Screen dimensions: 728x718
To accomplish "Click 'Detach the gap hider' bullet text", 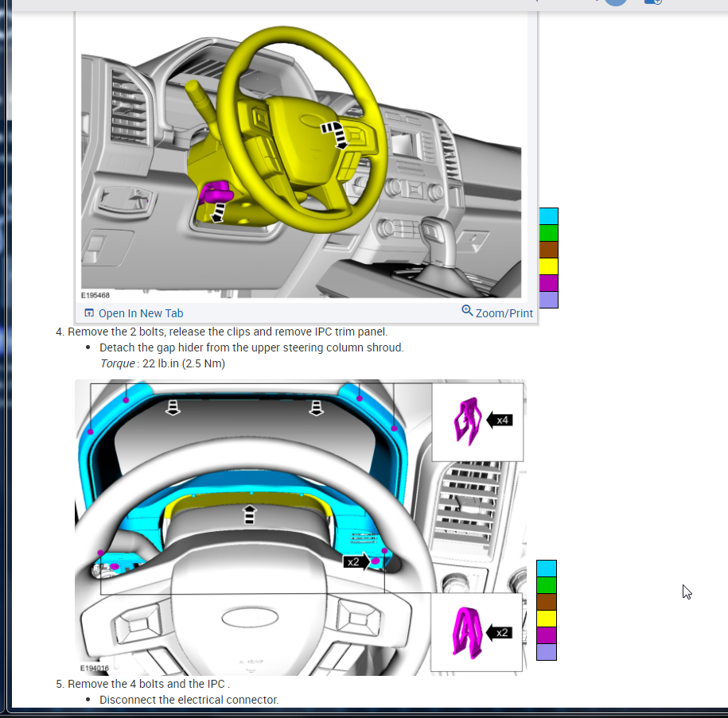I will (x=251, y=347).
